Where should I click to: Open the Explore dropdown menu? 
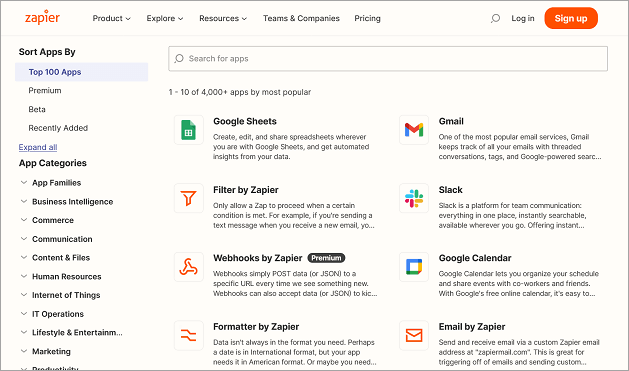coord(165,18)
